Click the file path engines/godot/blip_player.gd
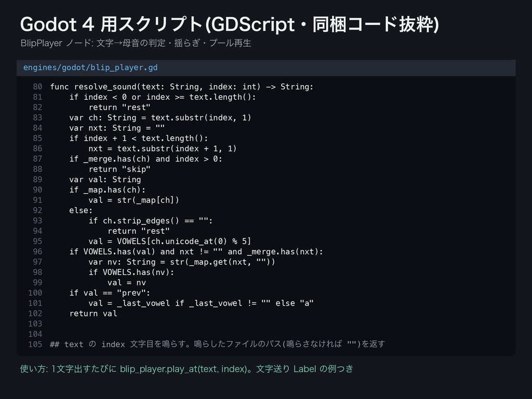The width and height of the screenshot is (532, 399). coord(90,68)
